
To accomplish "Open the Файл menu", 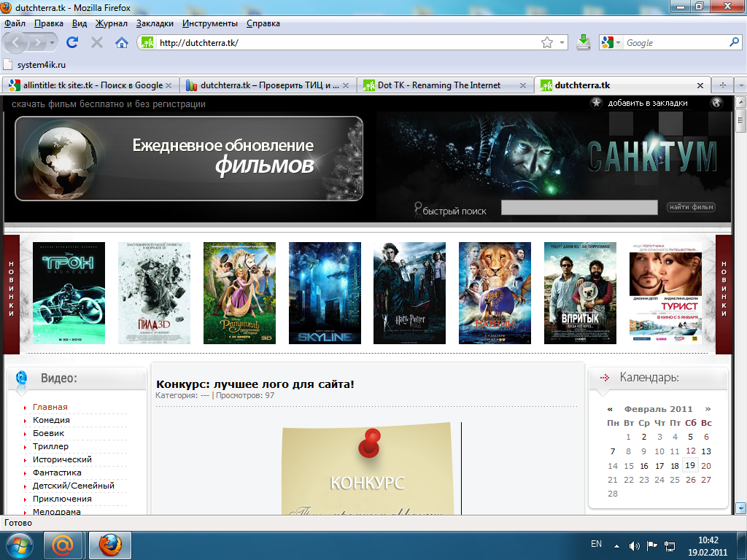I will (x=15, y=23).
